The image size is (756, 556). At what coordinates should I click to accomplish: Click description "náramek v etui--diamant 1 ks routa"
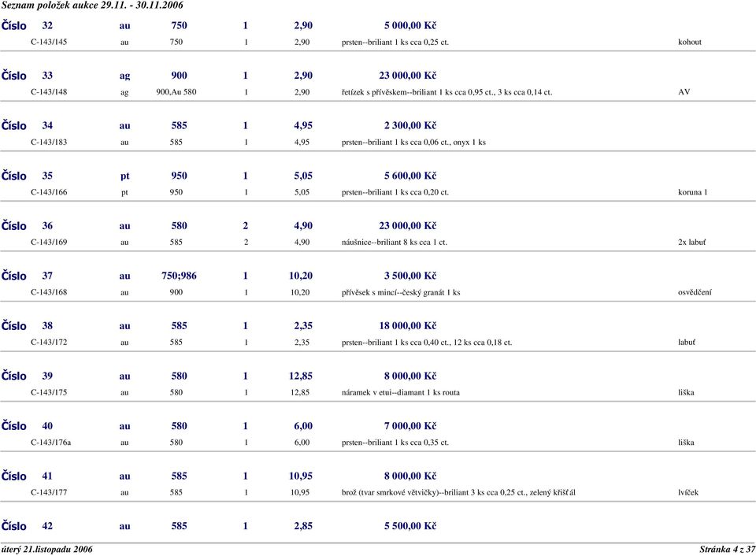(401, 392)
